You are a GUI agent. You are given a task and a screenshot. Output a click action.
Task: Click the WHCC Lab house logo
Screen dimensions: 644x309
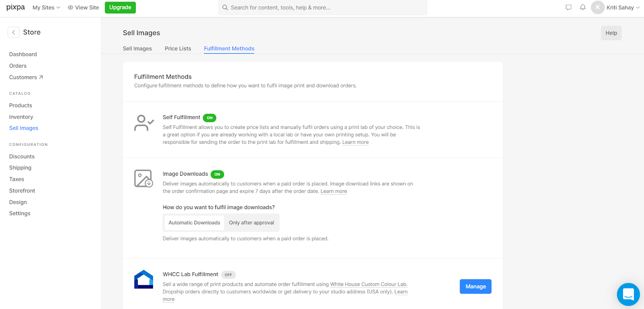click(144, 279)
